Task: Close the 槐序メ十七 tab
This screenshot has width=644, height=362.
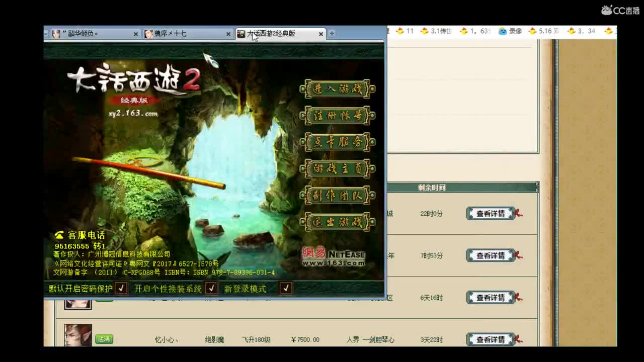Action: (228, 34)
